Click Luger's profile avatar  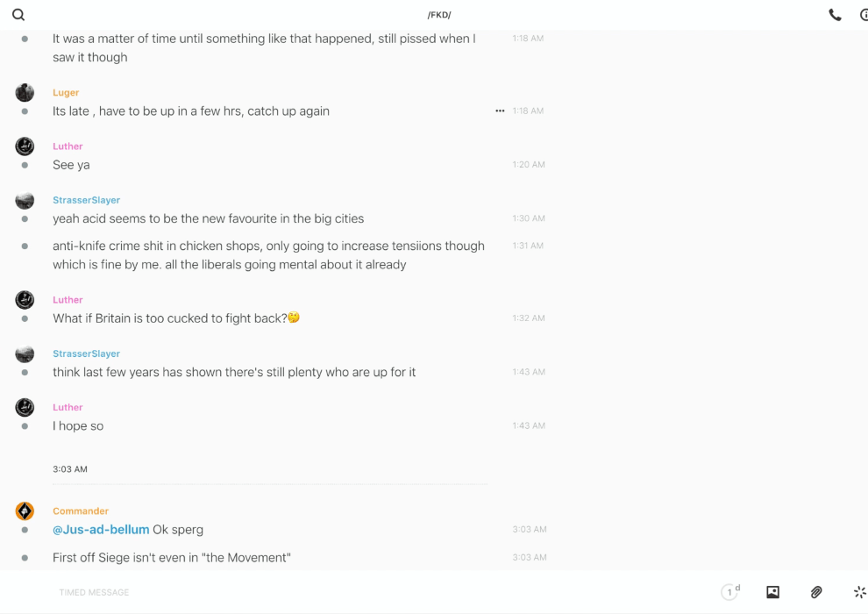[x=25, y=92]
